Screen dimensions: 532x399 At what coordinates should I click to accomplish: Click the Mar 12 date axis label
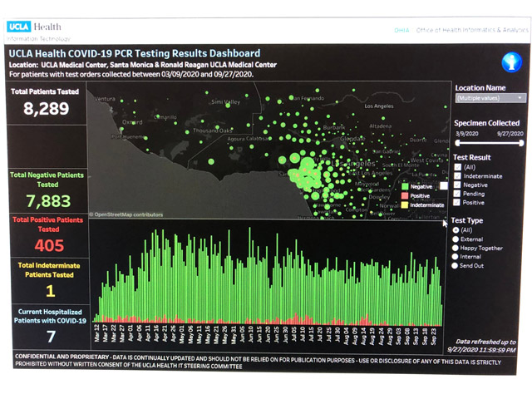97,333
